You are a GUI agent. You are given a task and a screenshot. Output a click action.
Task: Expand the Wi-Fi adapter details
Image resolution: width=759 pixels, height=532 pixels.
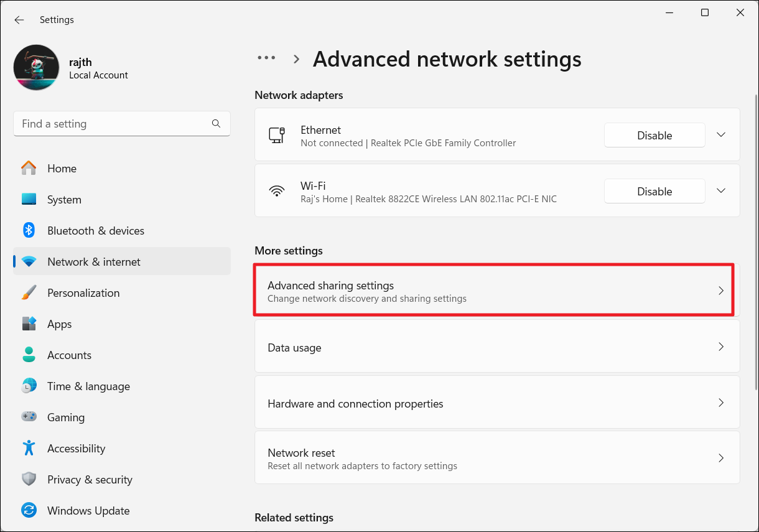click(x=721, y=191)
